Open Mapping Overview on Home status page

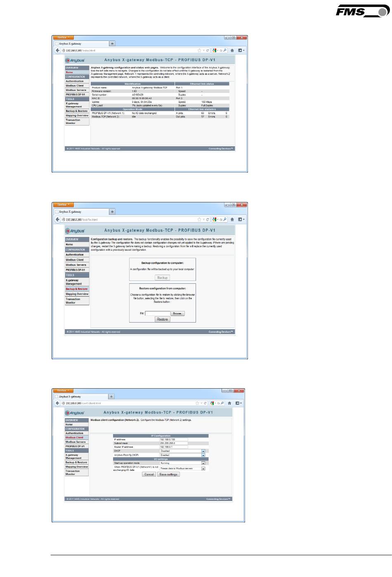(x=77, y=116)
